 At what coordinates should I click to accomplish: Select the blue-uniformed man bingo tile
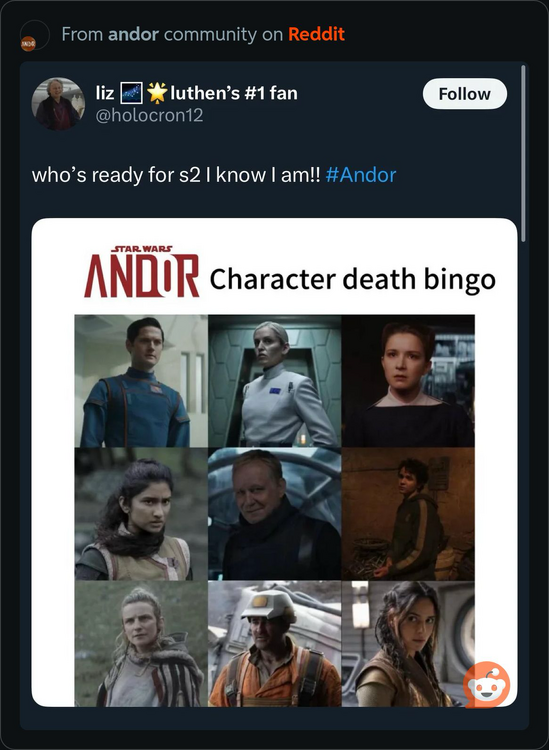(x=141, y=381)
